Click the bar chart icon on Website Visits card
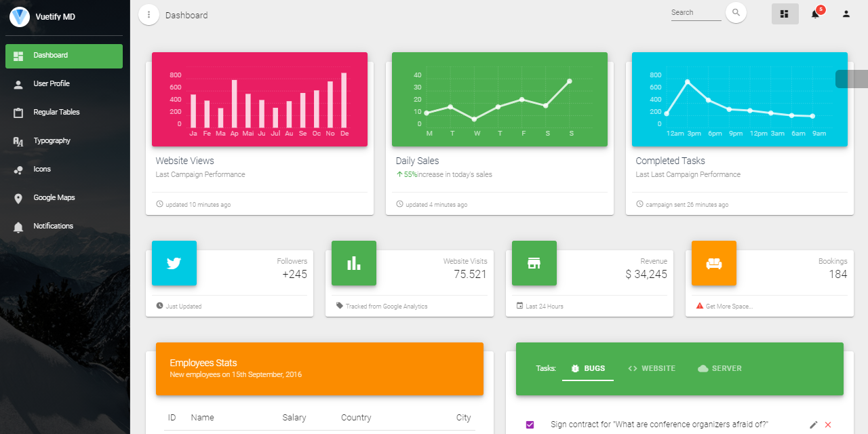Image resolution: width=868 pixels, height=434 pixels. pos(354,263)
